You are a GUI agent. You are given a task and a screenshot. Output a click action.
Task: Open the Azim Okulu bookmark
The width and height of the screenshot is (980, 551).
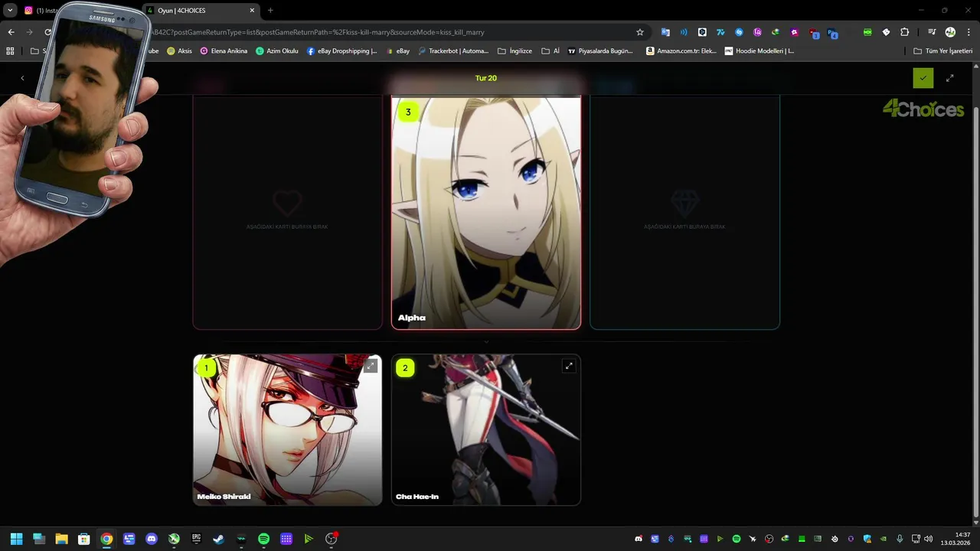(x=277, y=51)
